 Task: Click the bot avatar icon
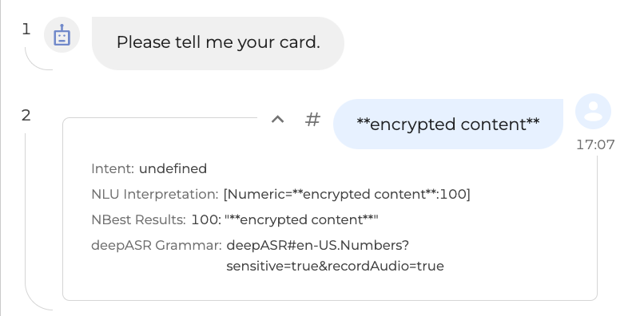click(x=62, y=35)
